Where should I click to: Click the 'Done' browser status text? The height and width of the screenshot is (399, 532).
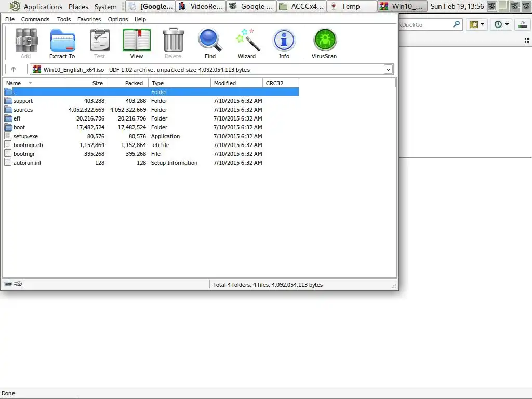point(8,393)
